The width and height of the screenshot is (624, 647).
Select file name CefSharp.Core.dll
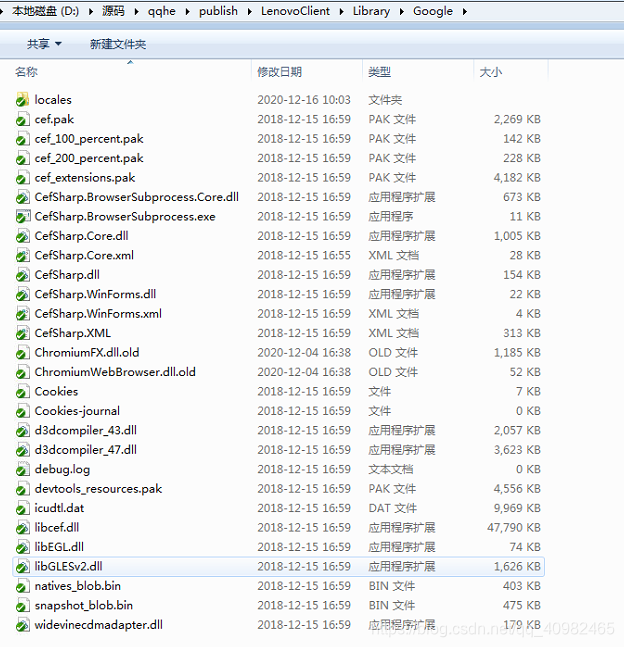(81, 236)
